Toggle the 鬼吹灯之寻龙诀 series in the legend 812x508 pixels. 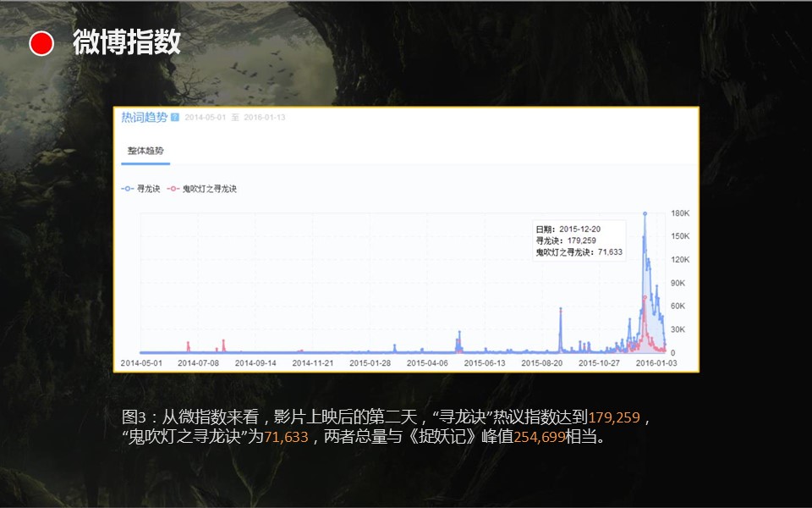coord(202,189)
